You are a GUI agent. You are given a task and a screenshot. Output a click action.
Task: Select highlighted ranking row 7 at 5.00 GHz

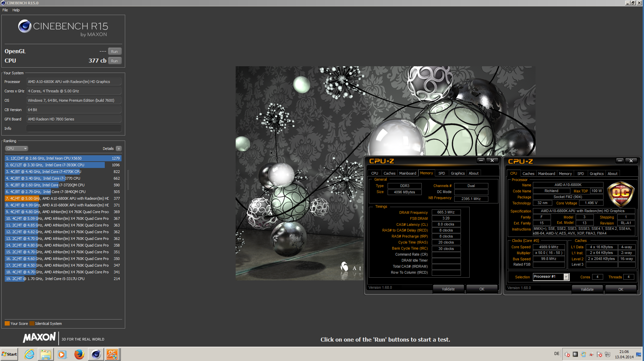click(x=63, y=198)
